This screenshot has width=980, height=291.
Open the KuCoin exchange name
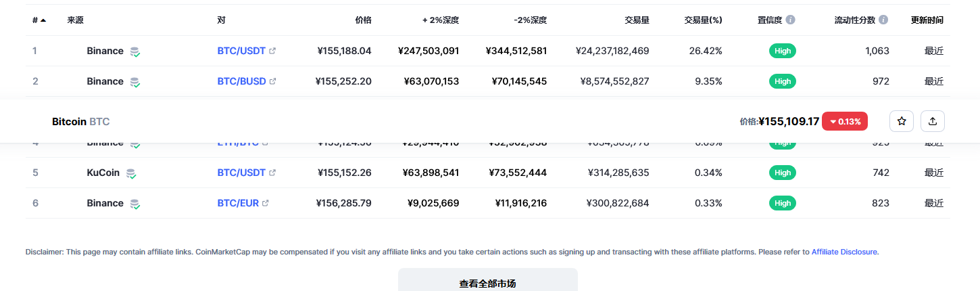click(103, 173)
